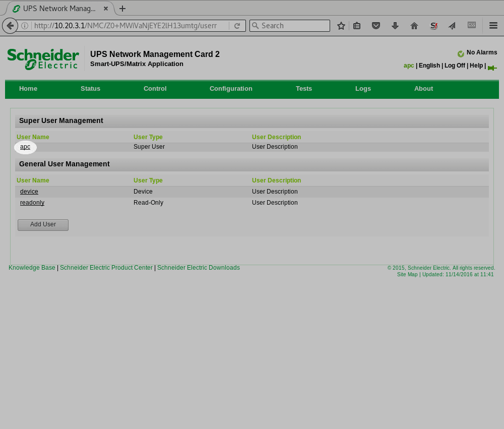The height and width of the screenshot is (429, 504).
Task: Go to browser home page icon
Action: pos(414,26)
